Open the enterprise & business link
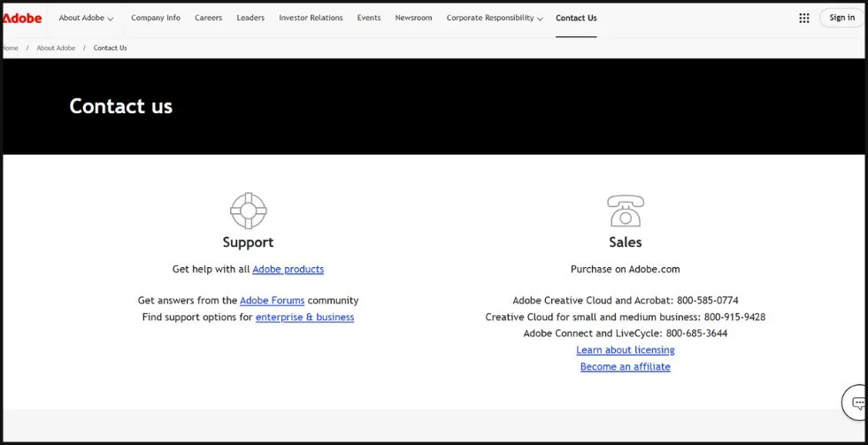868x445 pixels. tap(304, 317)
